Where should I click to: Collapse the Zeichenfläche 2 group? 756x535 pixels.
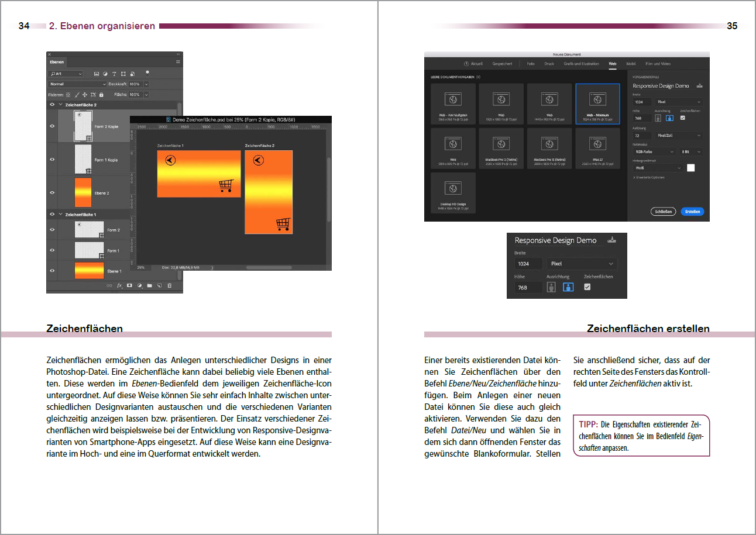(60, 105)
